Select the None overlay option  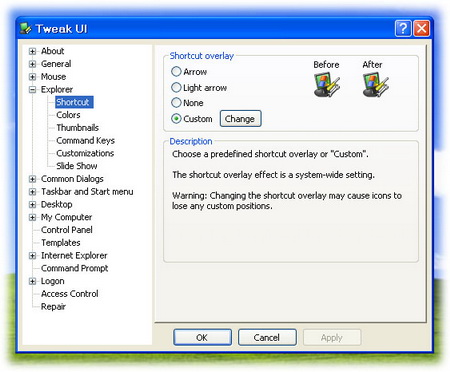coord(176,103)
